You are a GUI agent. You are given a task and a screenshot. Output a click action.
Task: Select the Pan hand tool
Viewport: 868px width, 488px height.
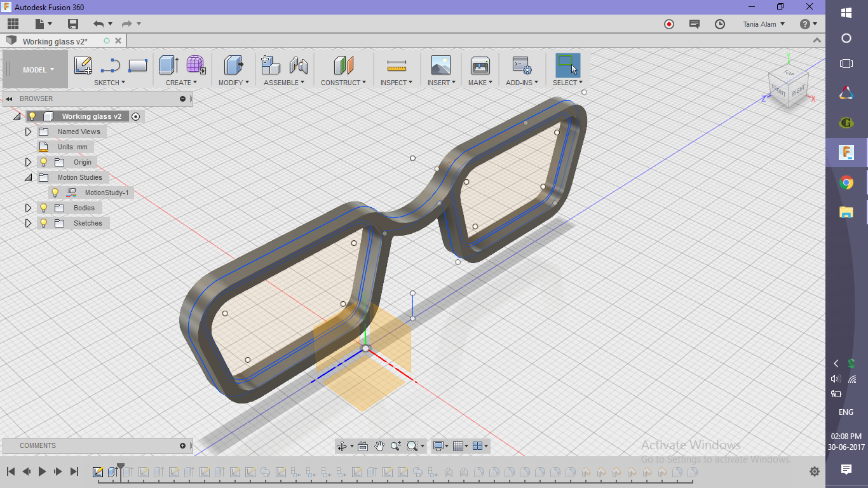pyautogui.click(x=379, y=446)
